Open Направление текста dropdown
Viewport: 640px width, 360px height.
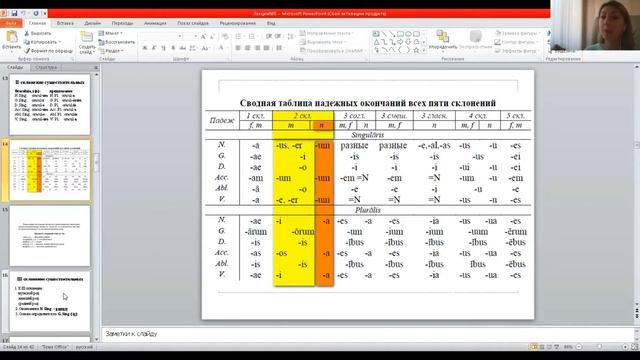[x=327, y=33]
